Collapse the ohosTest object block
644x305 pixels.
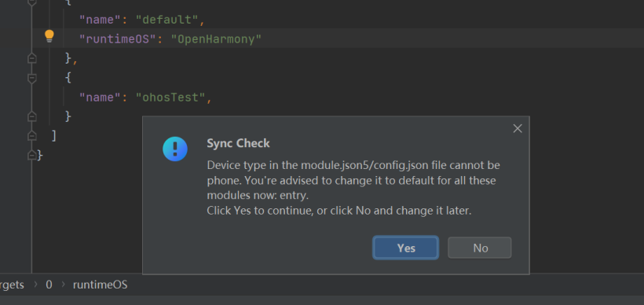tap(32, 78)
